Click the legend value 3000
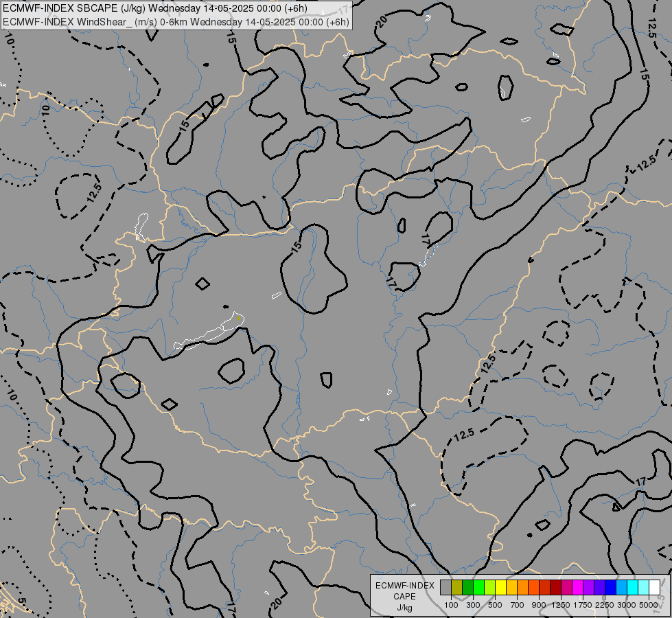The width and height of the screenshot is (672, 618). 627,605
